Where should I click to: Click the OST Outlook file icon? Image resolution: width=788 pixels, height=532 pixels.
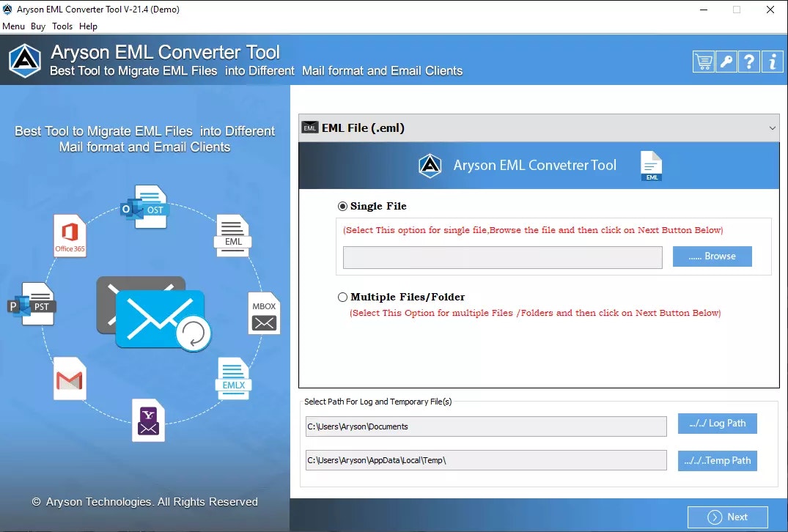145,207
